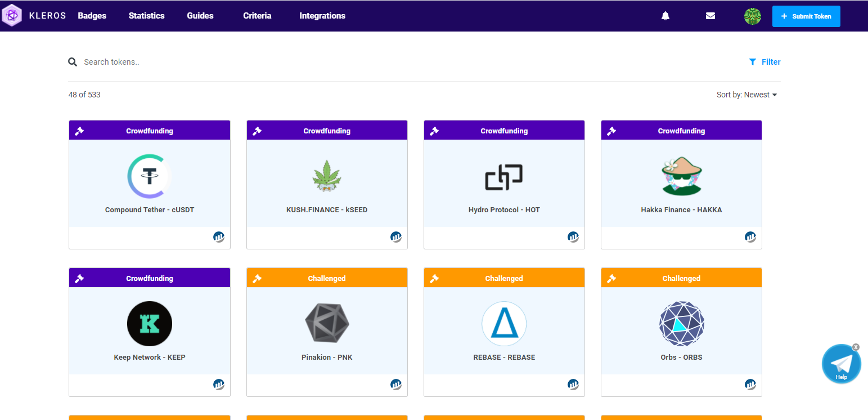Open the Hakka Finance logo
The width and height of the screenshot is (868, 420).
(681, 176)
